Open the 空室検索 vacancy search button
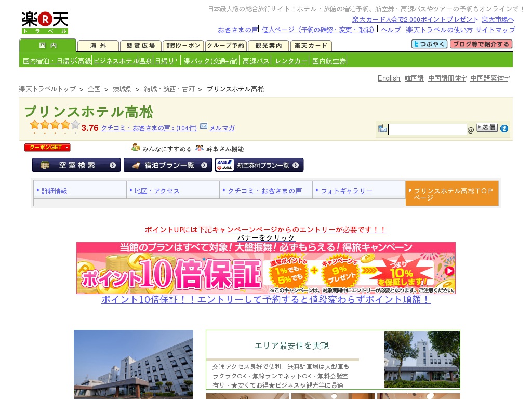This screenshot has height=399, width=532. 76,165
